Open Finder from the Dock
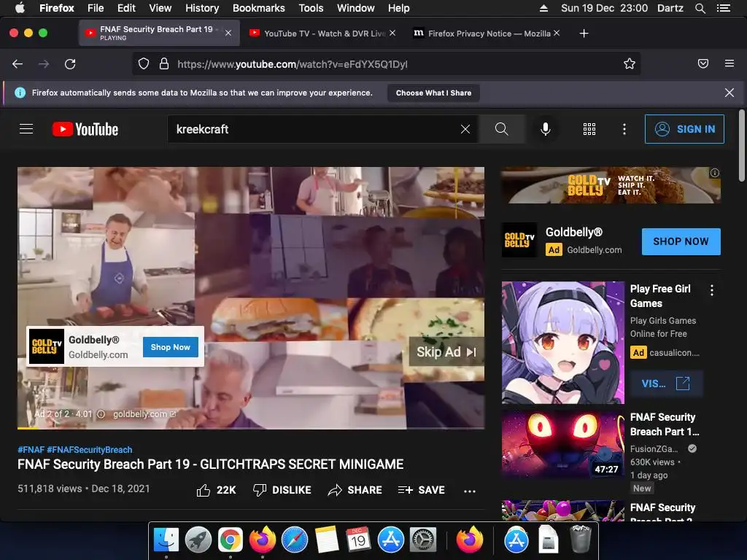The image size is (747, 560). pos(166,540)
